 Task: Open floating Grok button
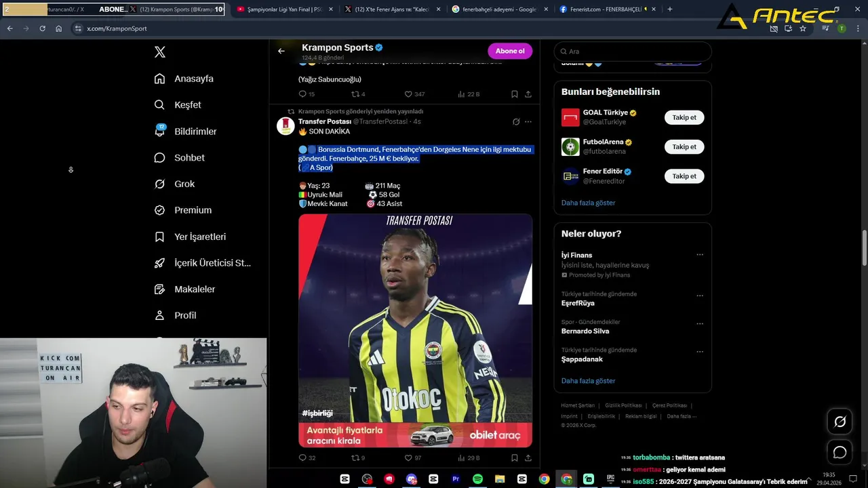840,422
